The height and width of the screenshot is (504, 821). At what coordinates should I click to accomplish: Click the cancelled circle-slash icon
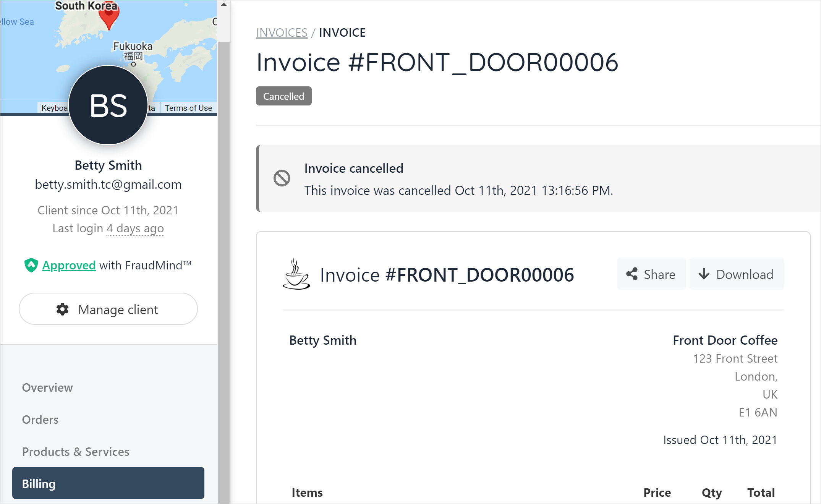(282, 178)
